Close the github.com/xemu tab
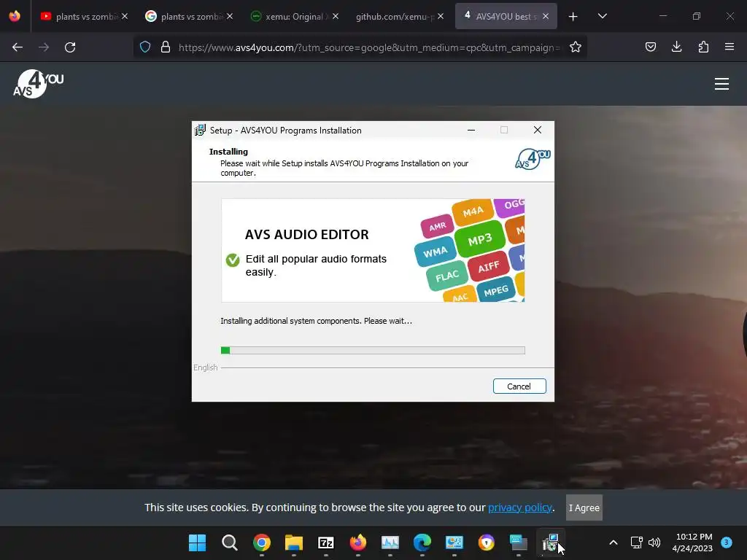Image resolution: width=747 pixels, height=560 pixels. coord(441,16)
